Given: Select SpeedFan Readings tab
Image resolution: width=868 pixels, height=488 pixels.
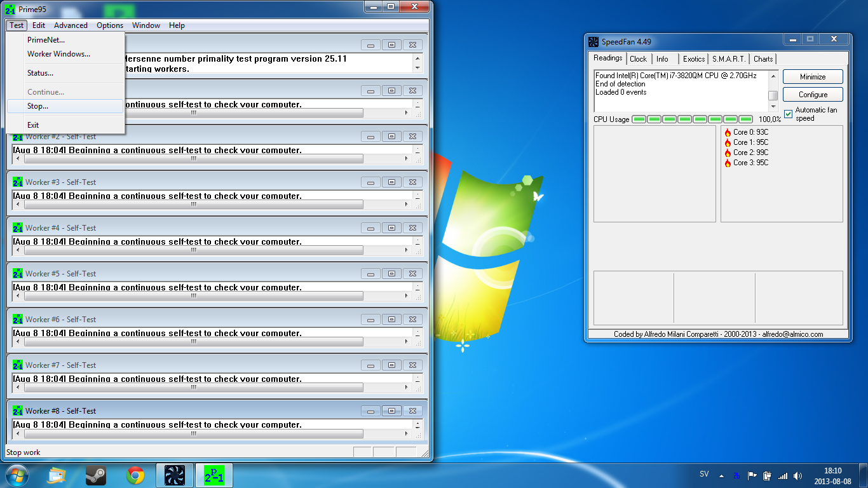Looking at the screenshot, I should click(x=608, y=58).
